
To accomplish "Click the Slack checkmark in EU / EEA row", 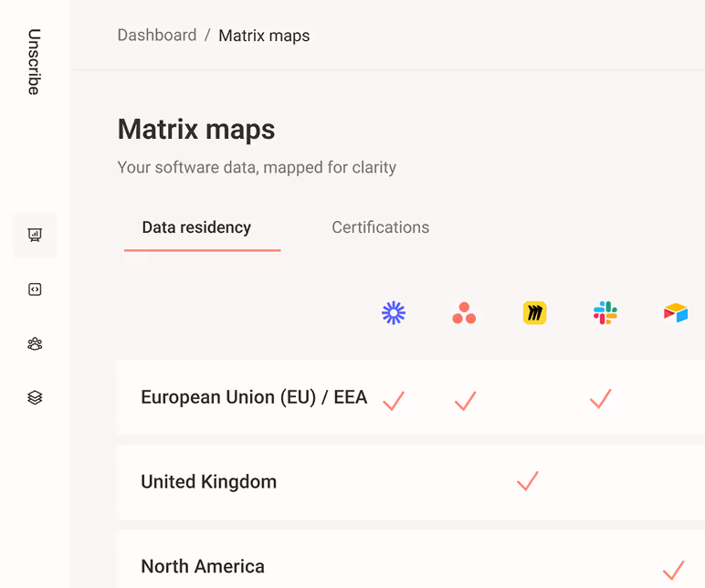I will 601,399.
